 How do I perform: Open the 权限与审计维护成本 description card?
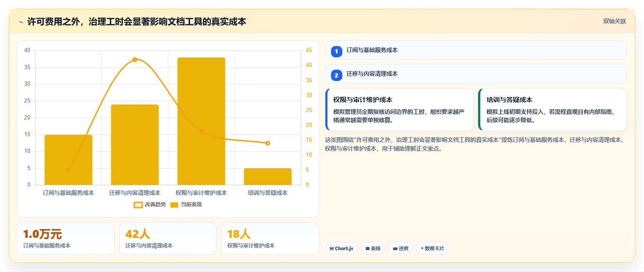(x=399, y=110)
